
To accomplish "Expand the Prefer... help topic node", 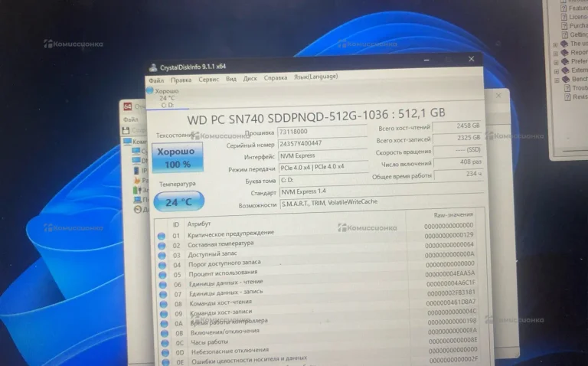I will [x=556, y=62].
